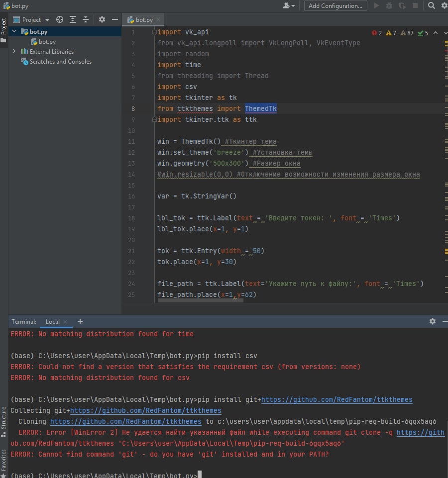Toggle the Project sidebar tab

(4, 26)
